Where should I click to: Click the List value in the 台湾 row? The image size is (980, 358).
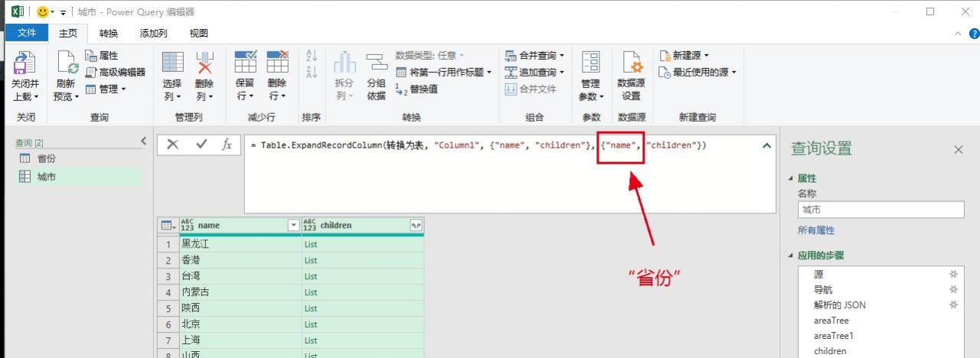tap(311, 276)
